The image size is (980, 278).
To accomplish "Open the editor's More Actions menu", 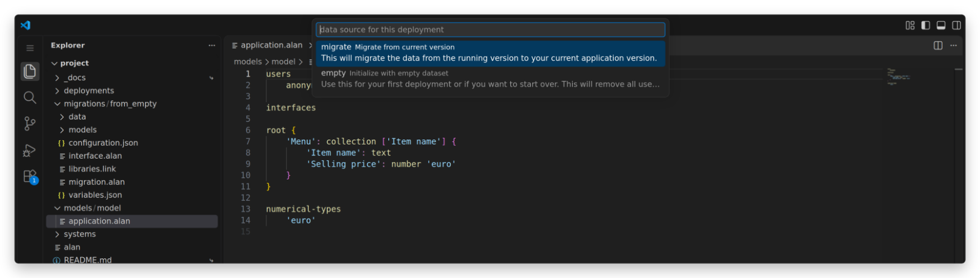I will [953, 45].
